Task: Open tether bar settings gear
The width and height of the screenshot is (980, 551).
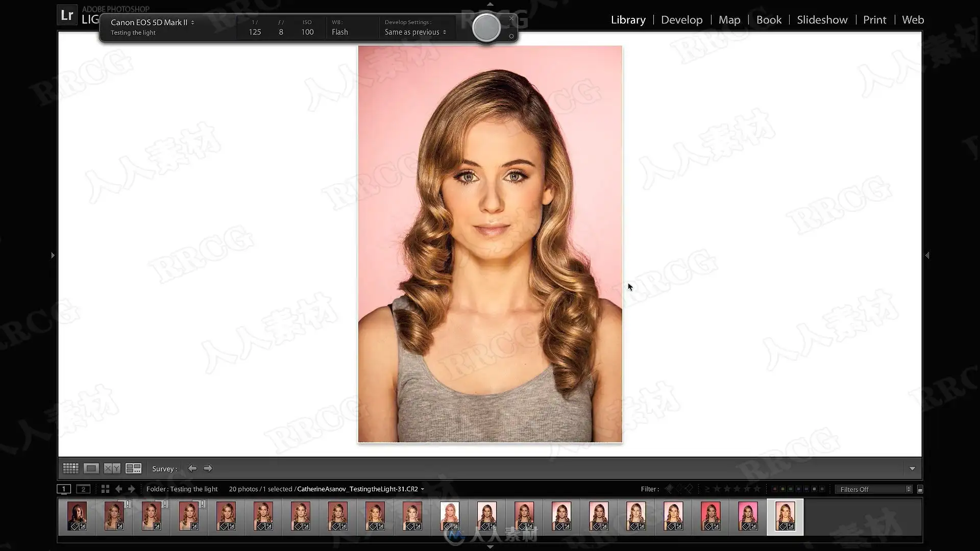Action: click(511, 36)
